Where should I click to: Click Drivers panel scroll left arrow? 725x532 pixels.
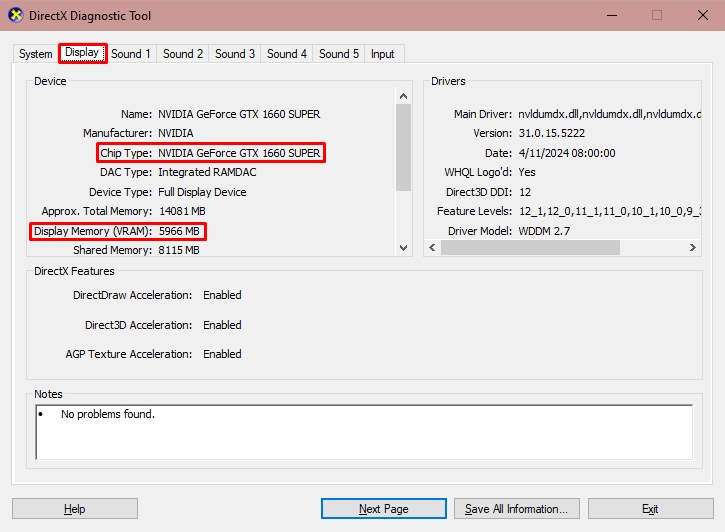click(432, 247)
